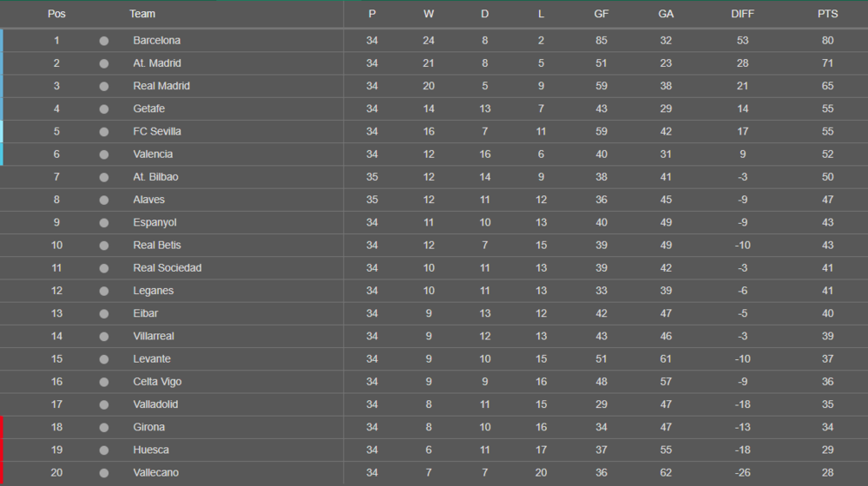Select the crest icon next to Vallecano
The image size is (868, 486).
coord(104,472)
